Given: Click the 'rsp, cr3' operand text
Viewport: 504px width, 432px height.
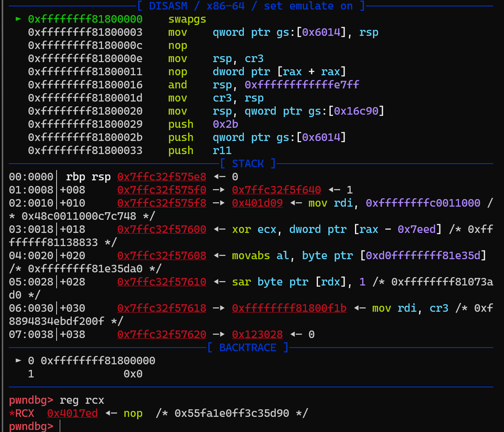Looking at the screenshot, I should (238, 59).
